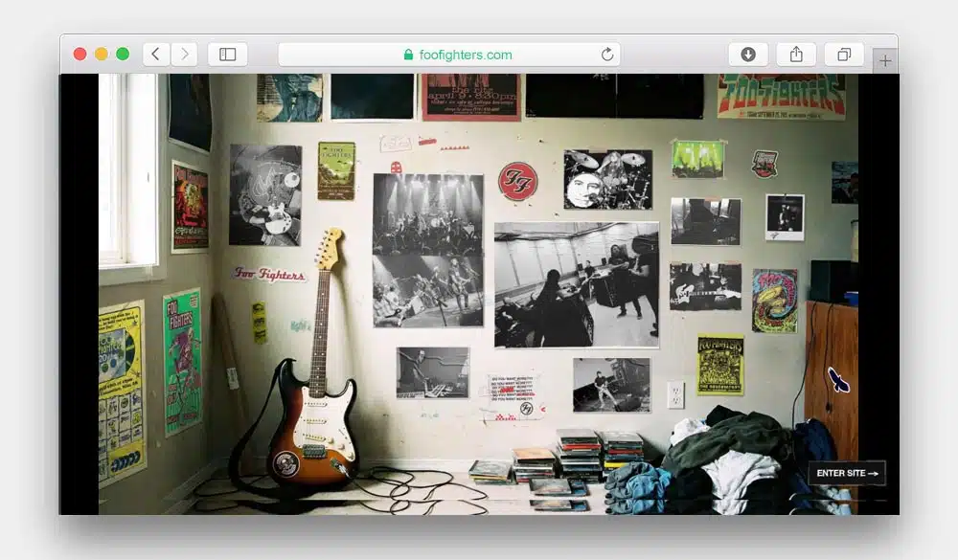Show all tabs overview
Viewport: 958px width, 560px height.
point(844,55)
